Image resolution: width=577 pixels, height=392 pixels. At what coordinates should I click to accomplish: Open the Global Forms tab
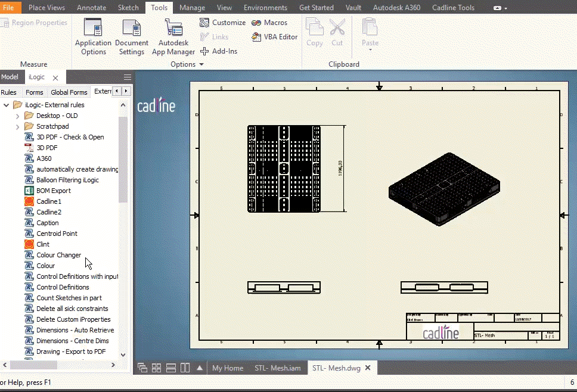69,92
